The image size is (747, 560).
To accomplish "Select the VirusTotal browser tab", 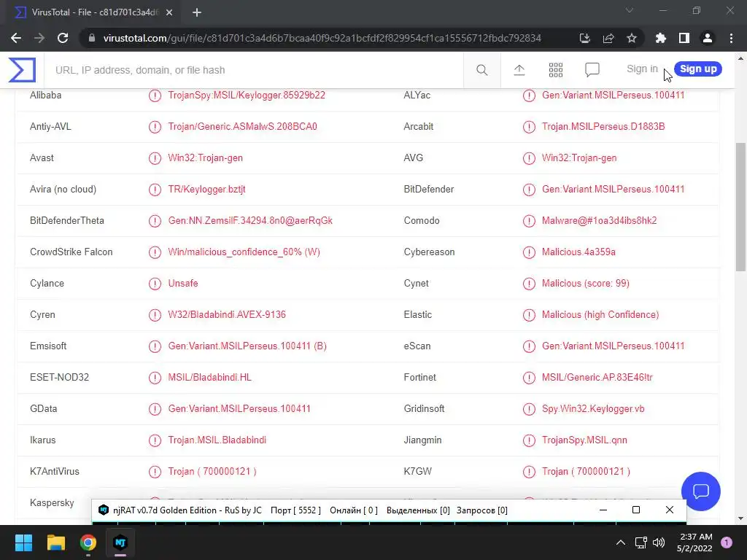I will pos(93,12).
